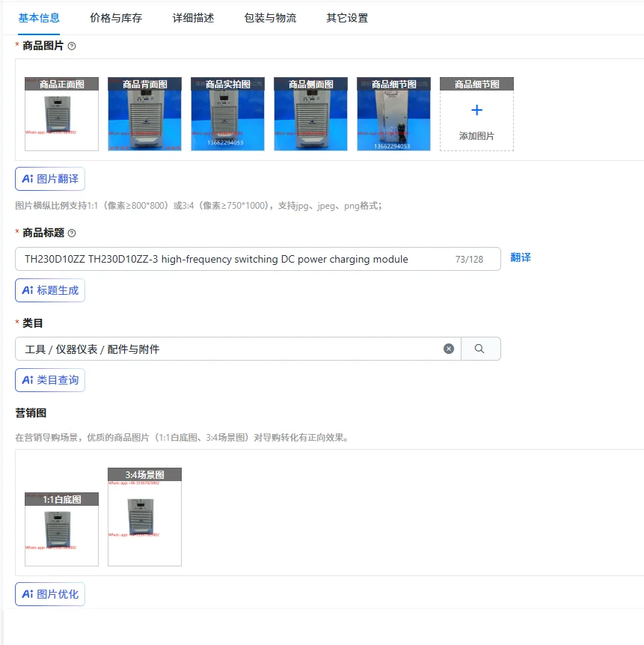Click the plus icon to add 商品细节图

(x=476, y=111)
